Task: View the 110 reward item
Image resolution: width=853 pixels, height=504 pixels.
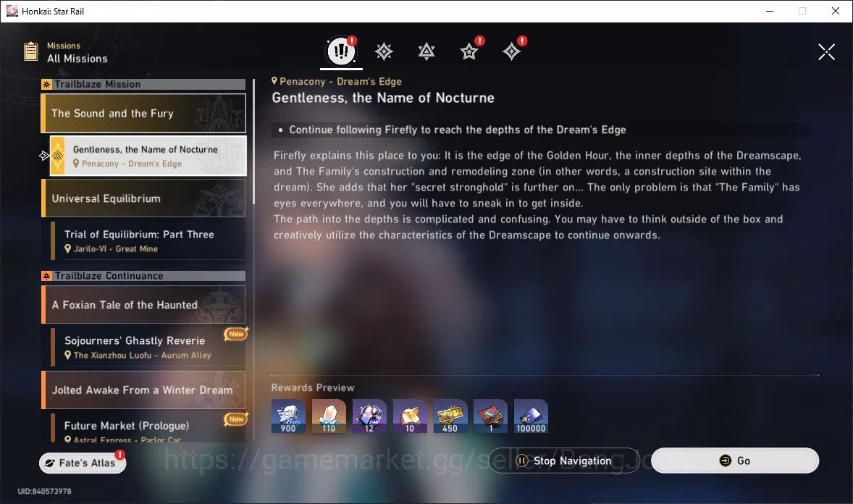Action: pos(329,416)
